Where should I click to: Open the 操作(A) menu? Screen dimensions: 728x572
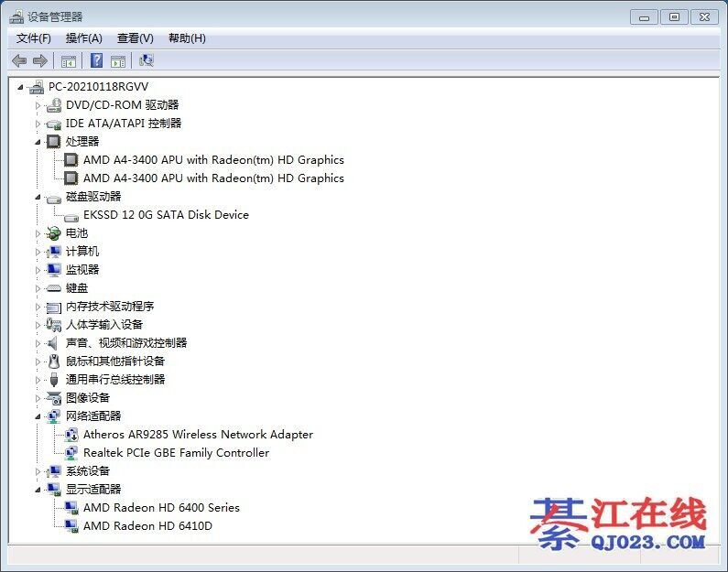[x=84, y=38]
